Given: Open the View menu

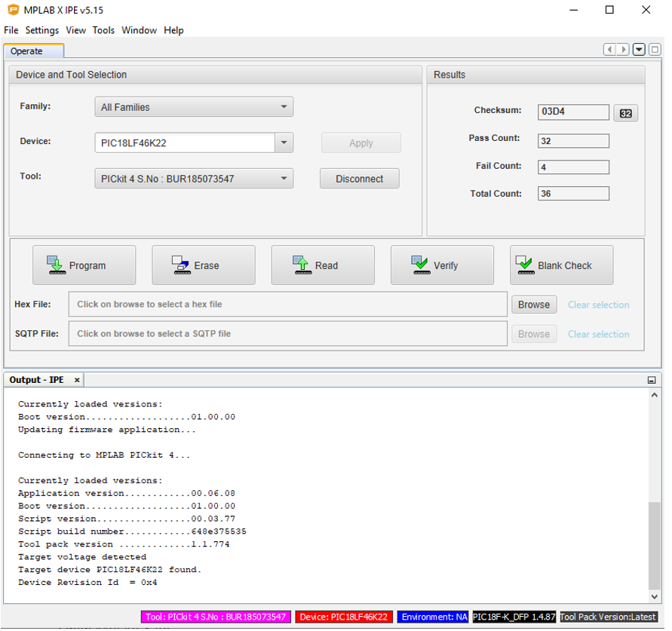Looking at the screenshot, I should click(x=76, y=30).
